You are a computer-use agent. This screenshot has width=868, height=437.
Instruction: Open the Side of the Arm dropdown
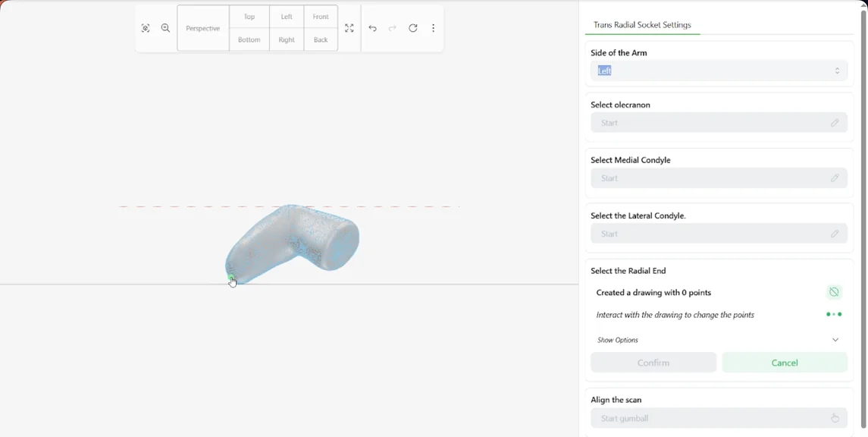click(x=719, y=71)
